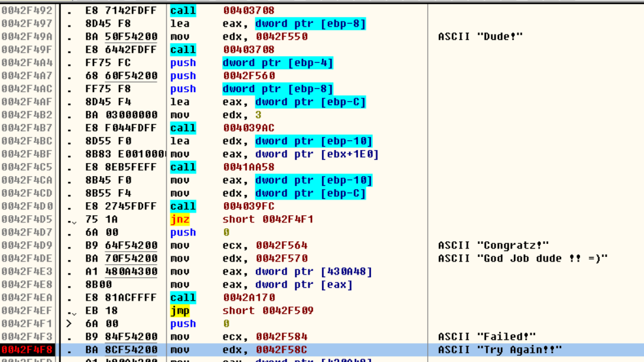Click call target 004039AC
Viewport: 644px width, 362px height.
(x=249, y=128)
